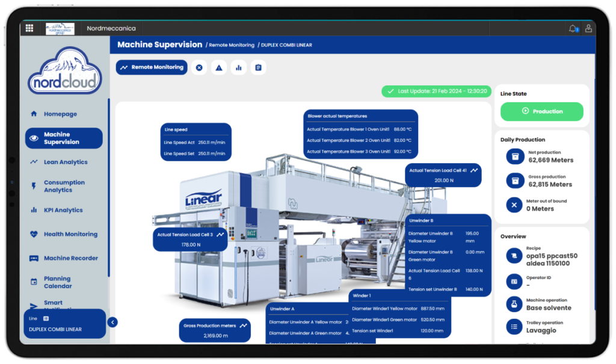Click the sidebar vertical scrollbar

pos(108,188)
